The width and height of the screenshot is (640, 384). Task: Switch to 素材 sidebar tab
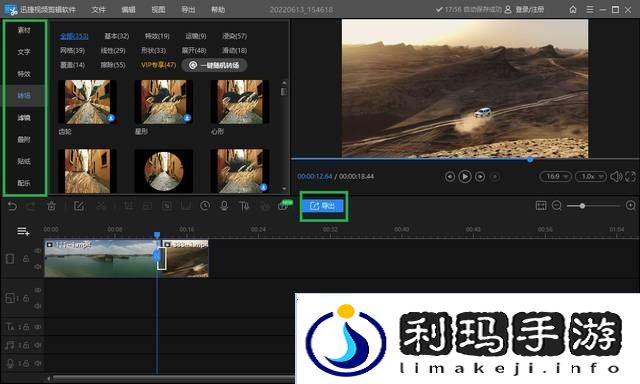point(24,30)
